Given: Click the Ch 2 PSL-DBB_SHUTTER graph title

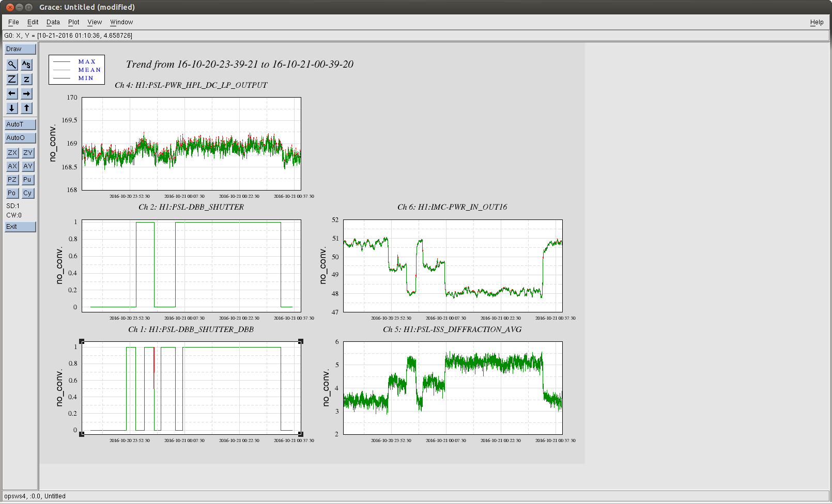Looking at the screenshot, I should [x=191, y=207].
